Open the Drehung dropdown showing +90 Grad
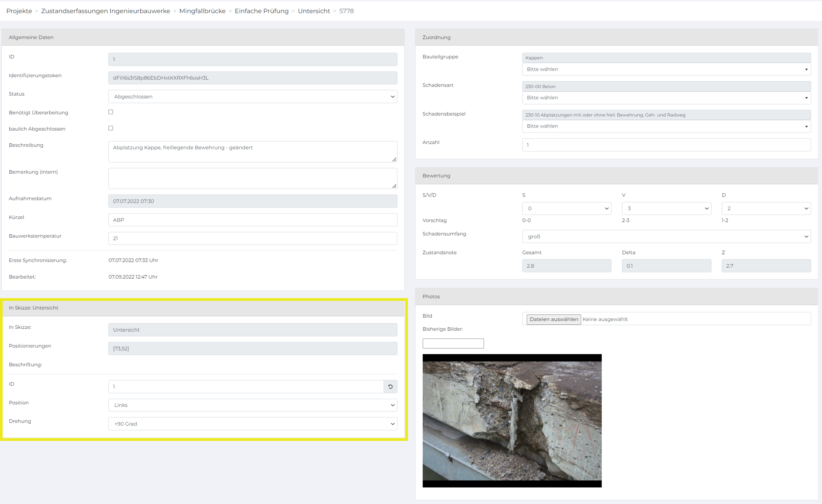 [x=252, y=424]
